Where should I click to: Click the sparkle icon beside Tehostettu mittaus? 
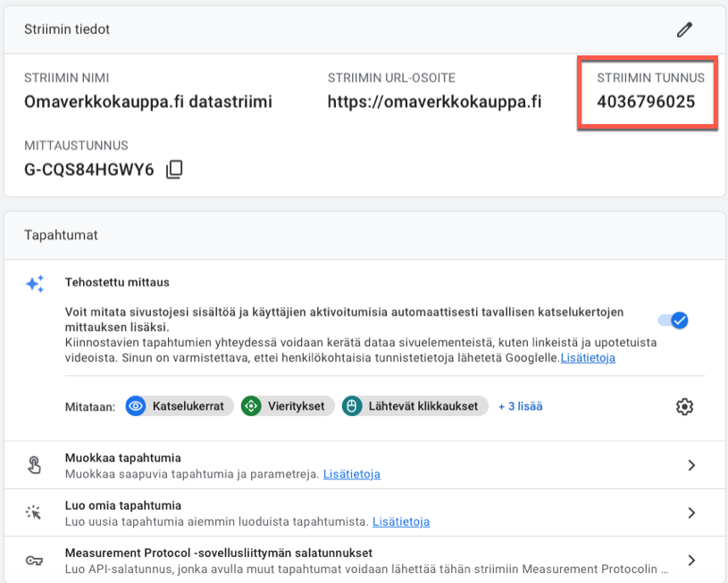point(35,284)
